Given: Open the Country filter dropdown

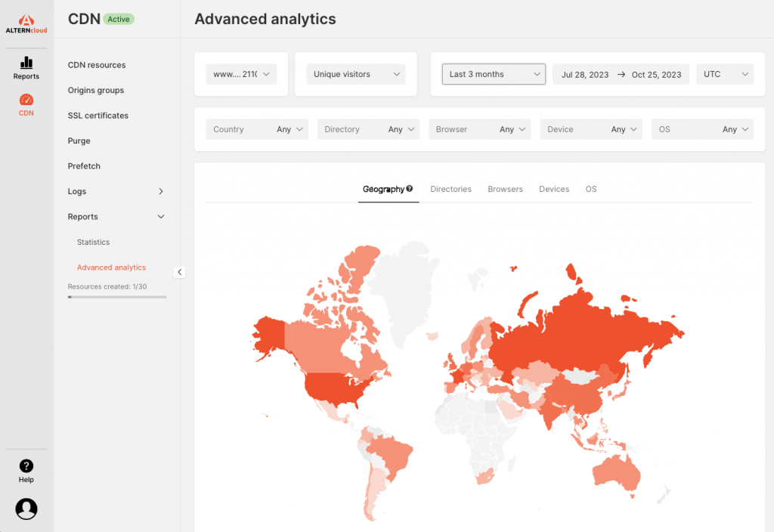Looking at the screenshot, I should 257,129.
